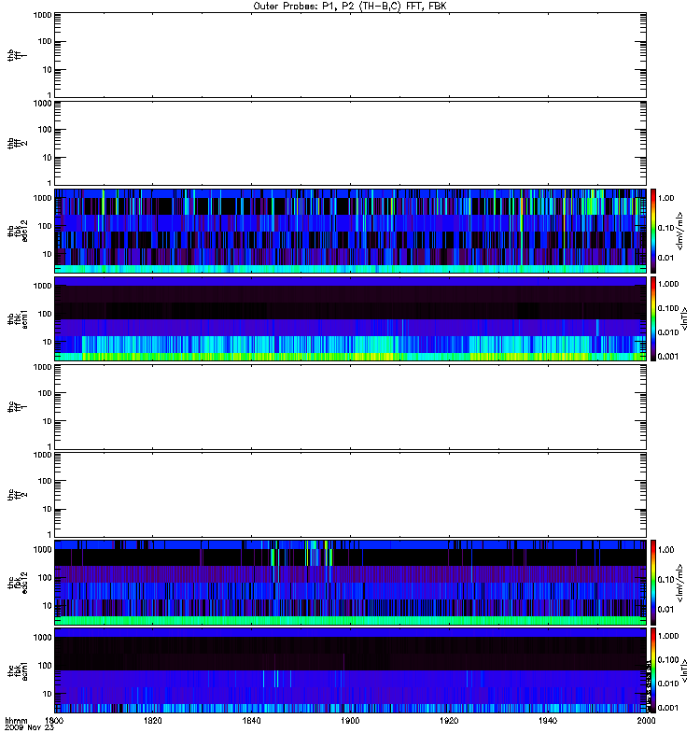Click the '1840' time axis label
This screenshot has width=700, height=747.
pos(251,720)
